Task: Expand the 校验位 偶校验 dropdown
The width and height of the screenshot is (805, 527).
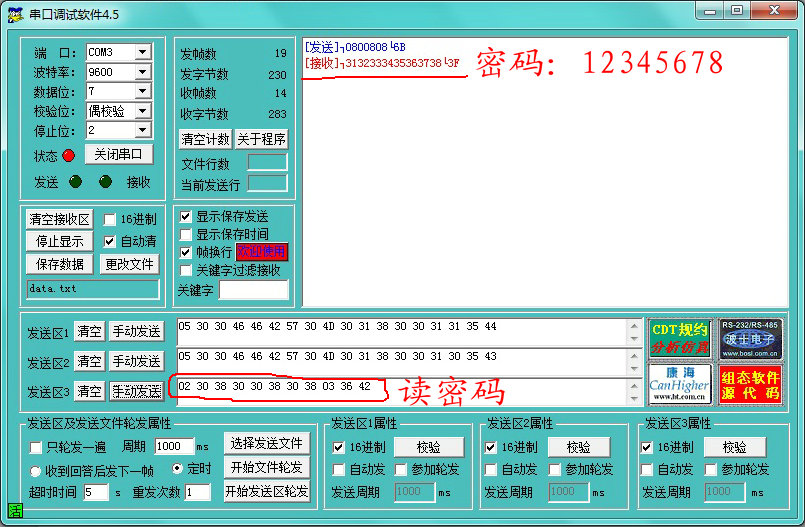Action: [142, 111]
